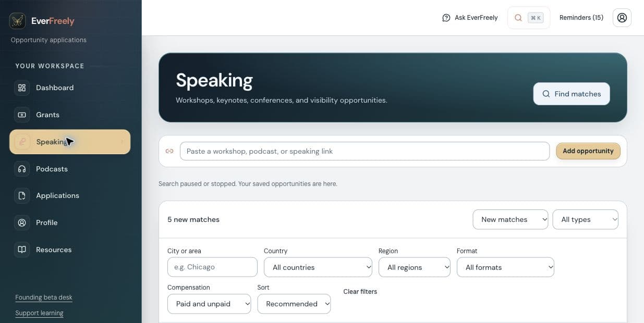Open the Founding beta desk link
Image resolution: width=644 pixels, height=323 pixels.
[44, 297]
